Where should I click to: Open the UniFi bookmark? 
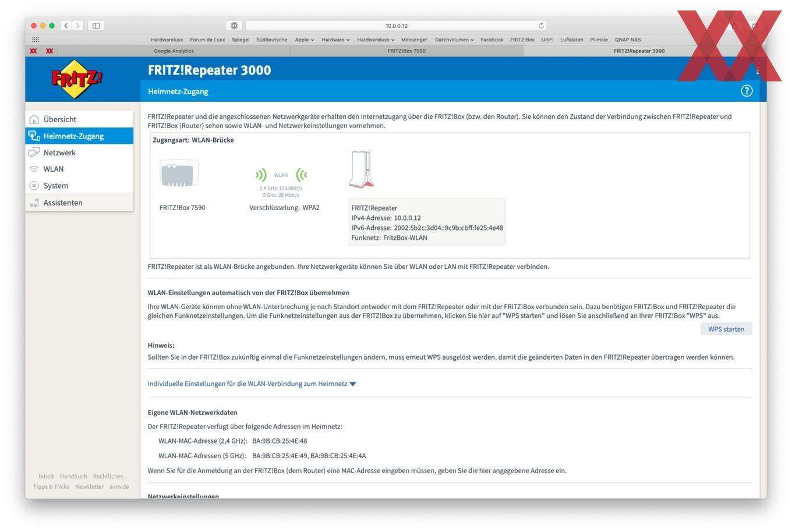pos(547,40)
